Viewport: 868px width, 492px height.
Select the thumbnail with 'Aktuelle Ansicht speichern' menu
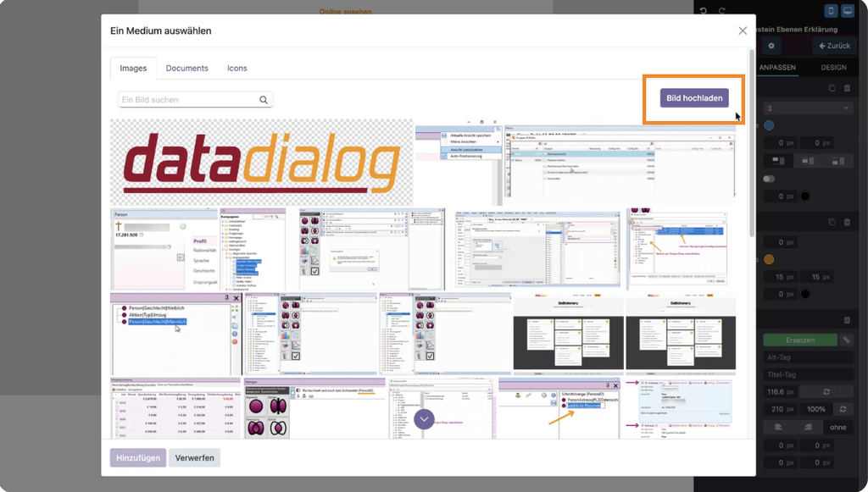[459, 163]
